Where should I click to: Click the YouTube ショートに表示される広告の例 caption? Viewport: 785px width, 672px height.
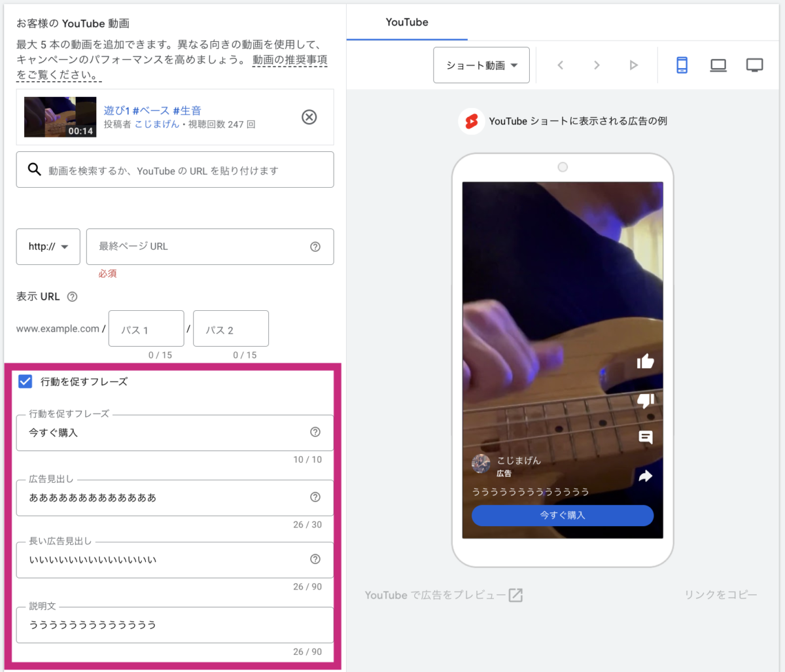click(578, 121)
